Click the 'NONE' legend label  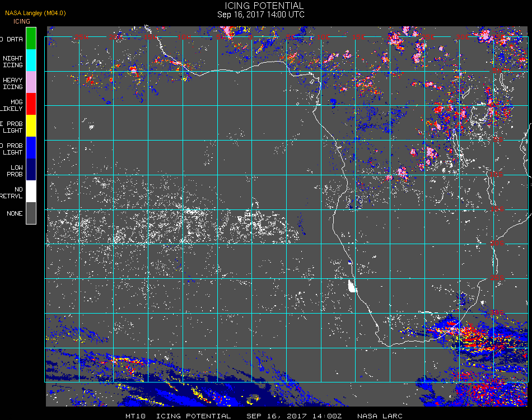coord(15,213)
